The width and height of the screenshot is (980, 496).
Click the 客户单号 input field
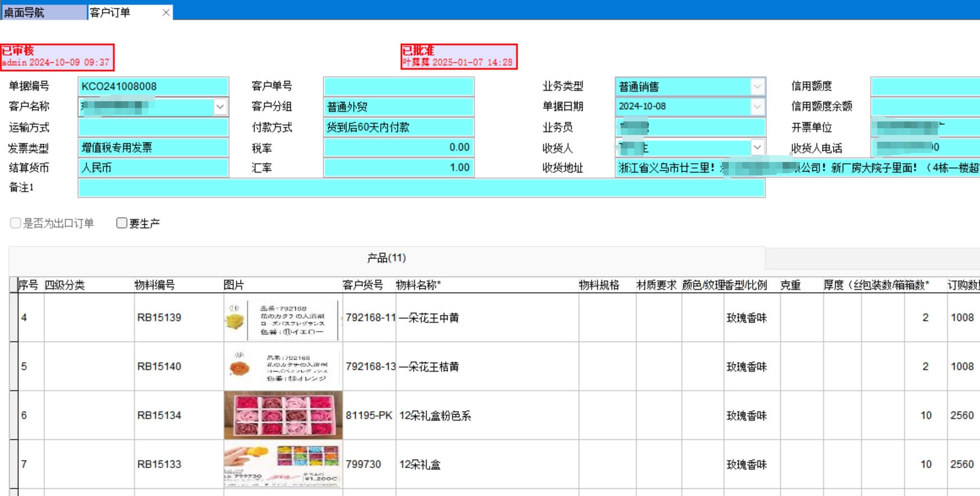pyautogui.click(x=398, y=87)
